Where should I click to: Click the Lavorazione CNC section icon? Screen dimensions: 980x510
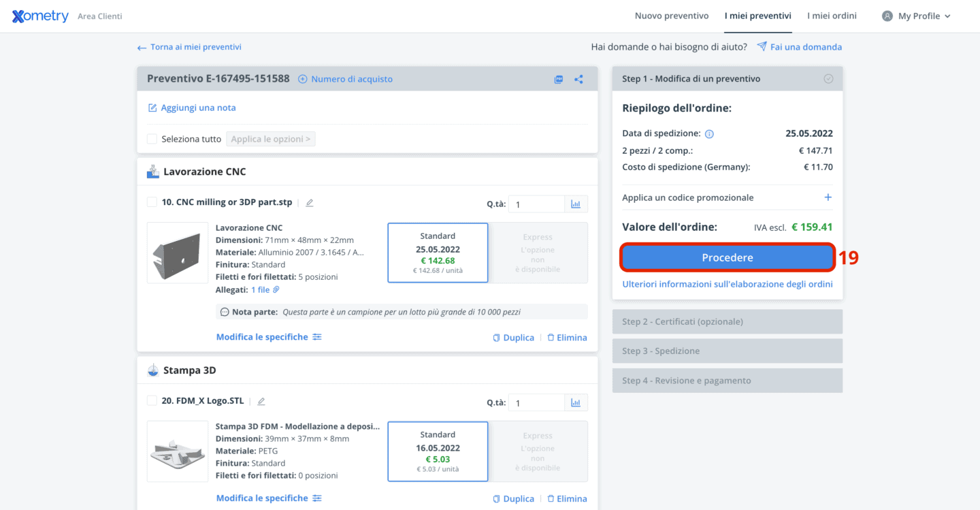[153, 172]
